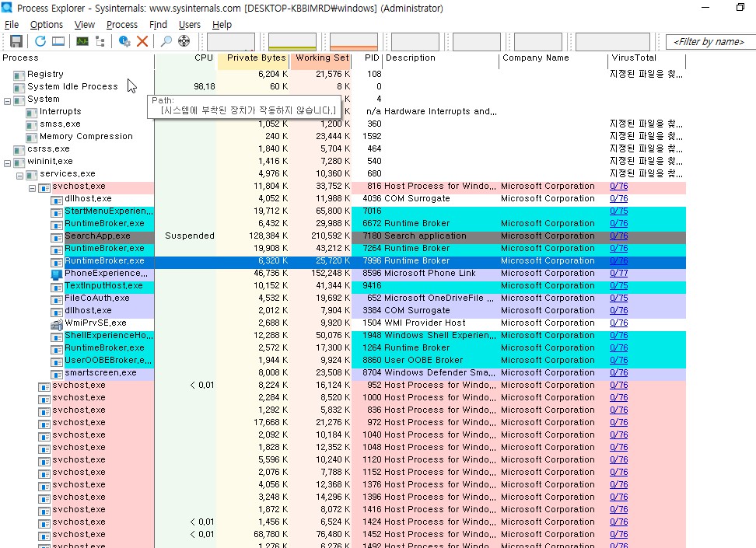
Task: Click the smss.exe process icon
Action: click(x=32, y=125)
